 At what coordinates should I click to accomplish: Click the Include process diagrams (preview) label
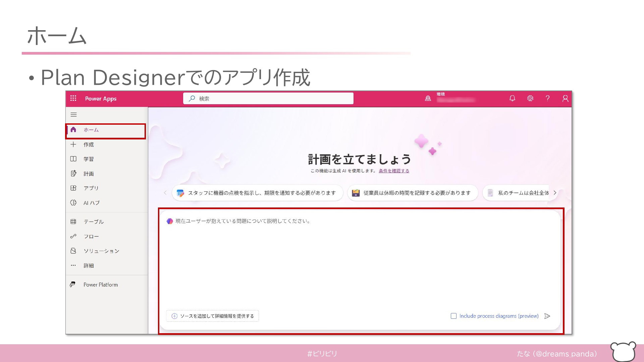499,316
